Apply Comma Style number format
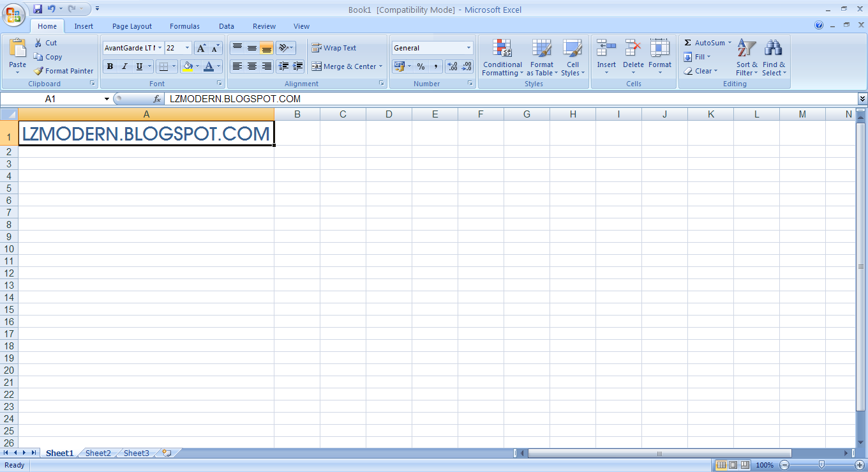The image size is (868, 472). tap(435, 66)
